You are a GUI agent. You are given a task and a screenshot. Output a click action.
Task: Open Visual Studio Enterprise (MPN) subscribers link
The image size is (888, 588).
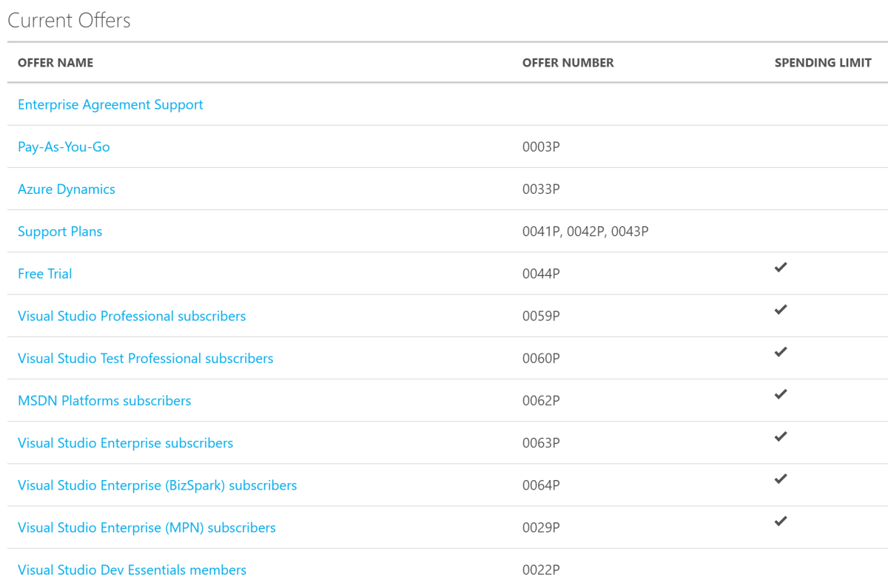click(x=147, y=527)
